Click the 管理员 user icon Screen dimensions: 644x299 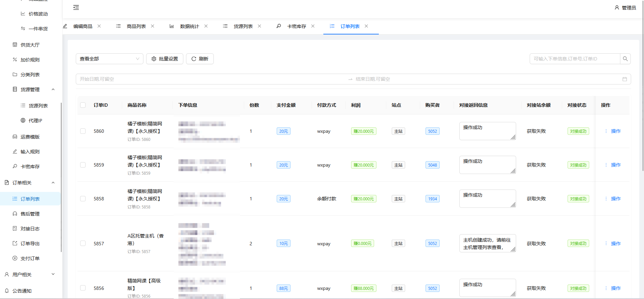click(617, 7)
